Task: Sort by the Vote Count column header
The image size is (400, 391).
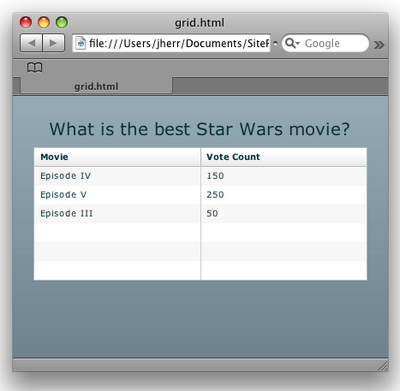Action: coord(284,157)
